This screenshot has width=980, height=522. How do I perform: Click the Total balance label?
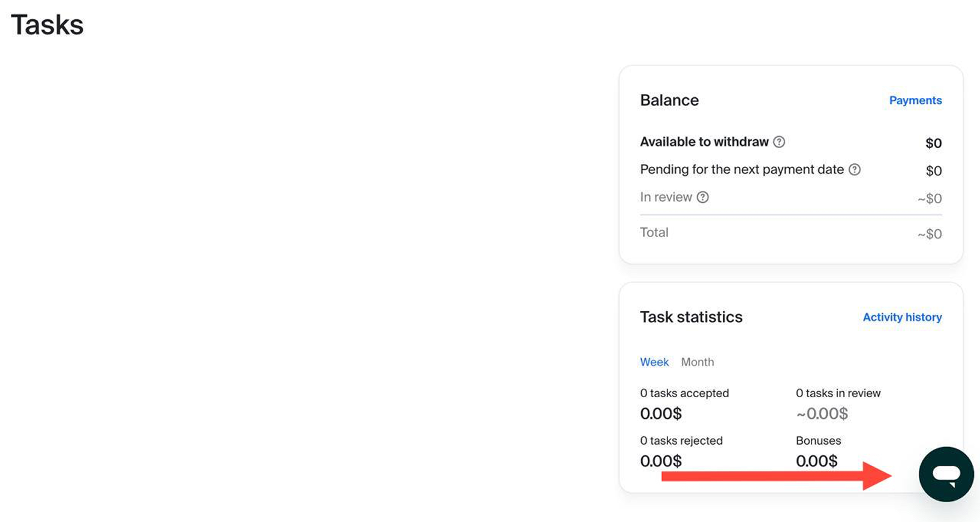pos(654,233)
